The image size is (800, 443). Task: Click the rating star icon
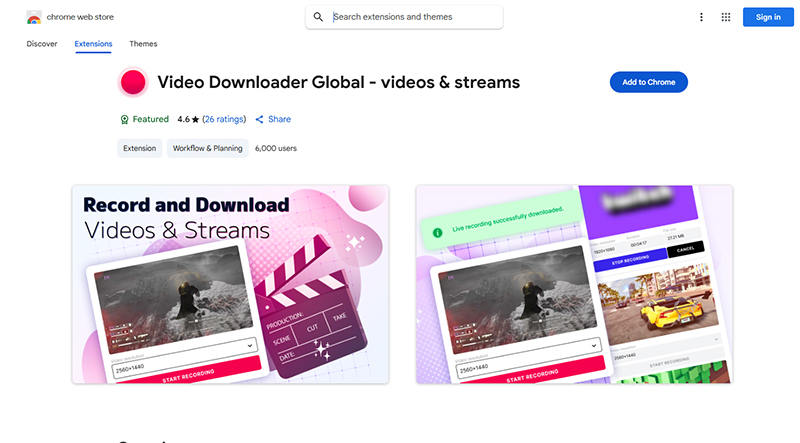pos(195,119)
